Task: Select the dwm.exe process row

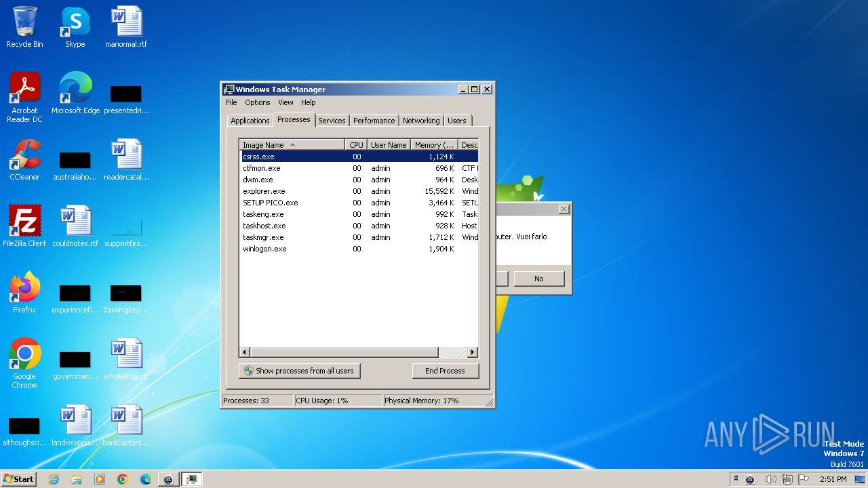Action: click(x=359, y=180)
